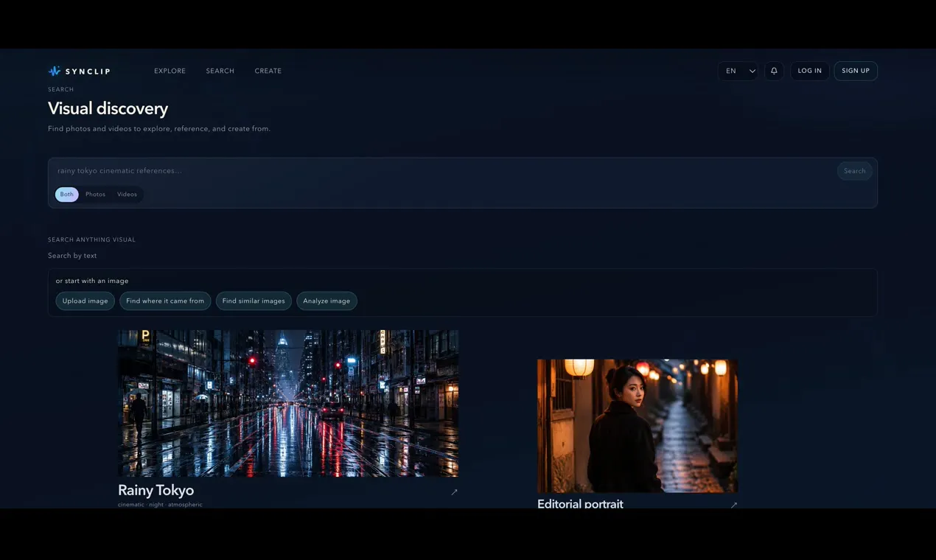This screenshot has width=936, height=560.
Task: Click the cinematic night atmospheric tags
Action: point(160,505)
